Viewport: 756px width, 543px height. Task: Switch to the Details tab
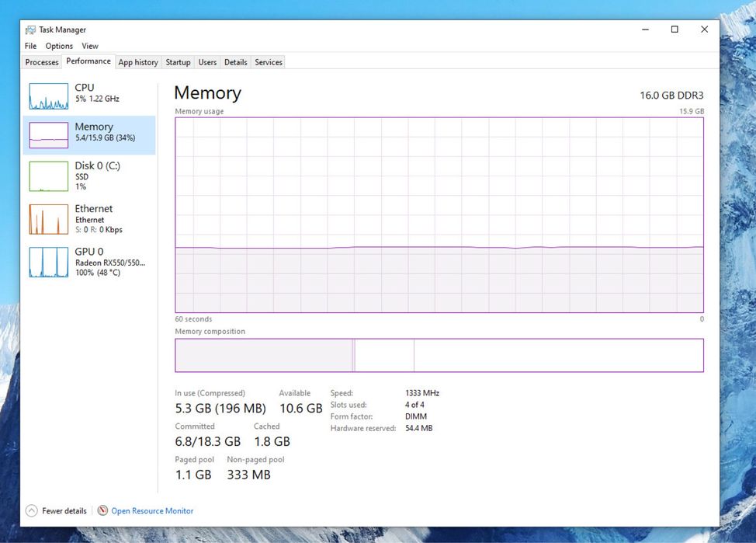(236, 62)
